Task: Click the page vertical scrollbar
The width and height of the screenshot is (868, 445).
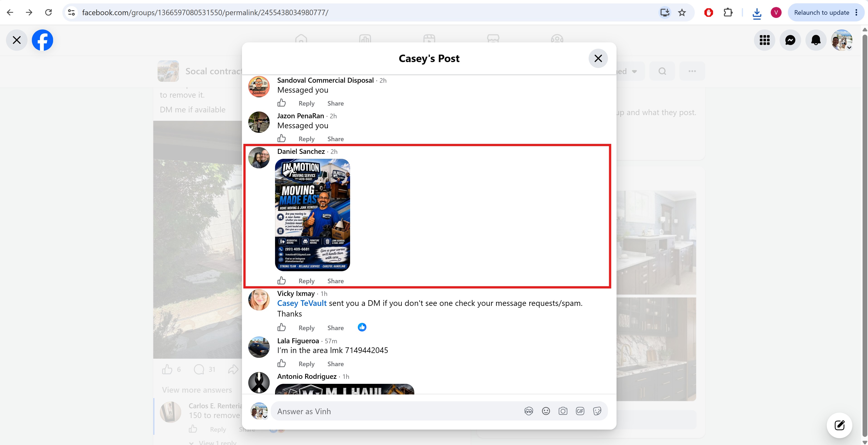Action: tap(865, 236)
